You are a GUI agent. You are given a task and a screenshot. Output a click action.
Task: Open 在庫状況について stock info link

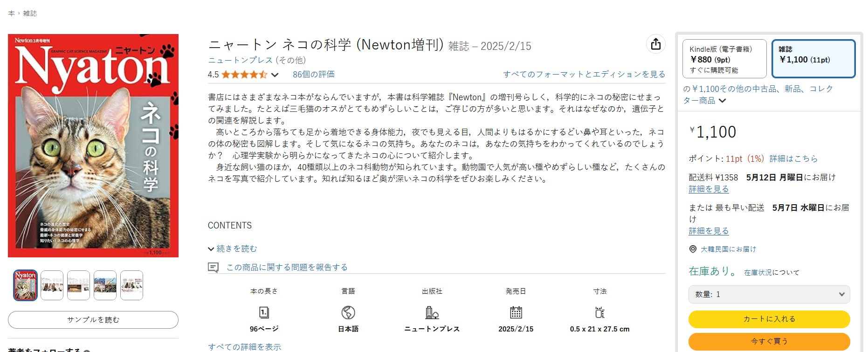pyautogui.click(x=772, y=272)
